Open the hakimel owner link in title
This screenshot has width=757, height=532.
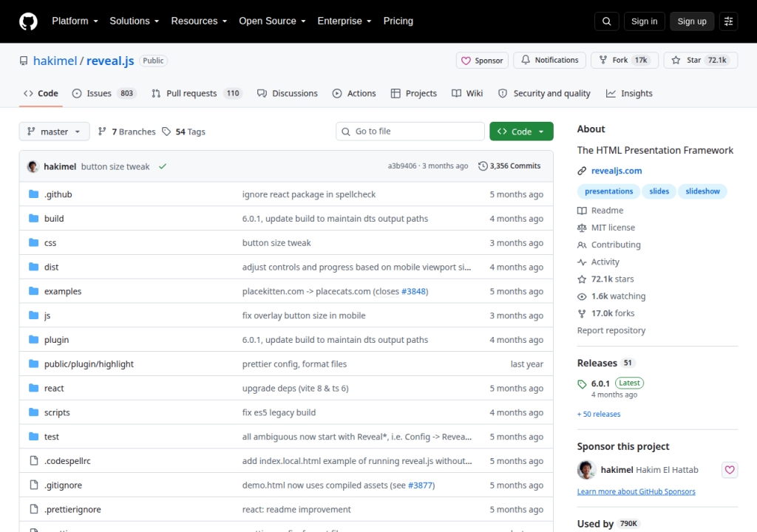55,61
